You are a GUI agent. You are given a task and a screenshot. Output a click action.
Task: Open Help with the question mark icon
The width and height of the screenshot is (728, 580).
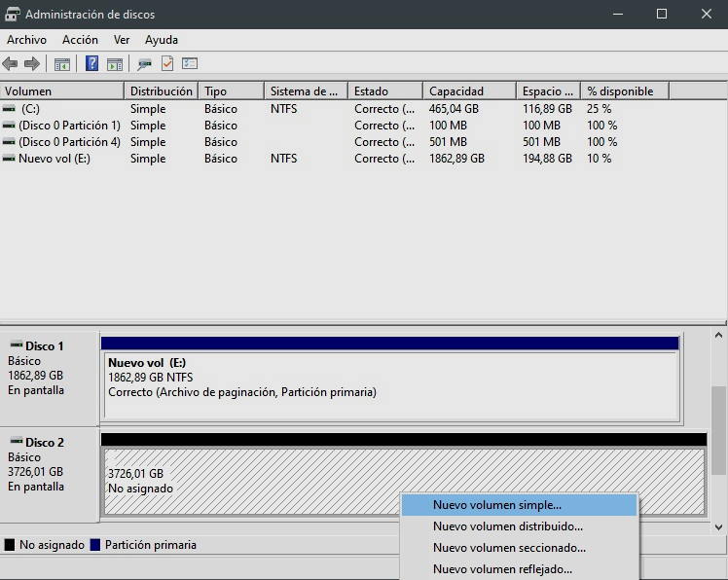click(92, 64)
